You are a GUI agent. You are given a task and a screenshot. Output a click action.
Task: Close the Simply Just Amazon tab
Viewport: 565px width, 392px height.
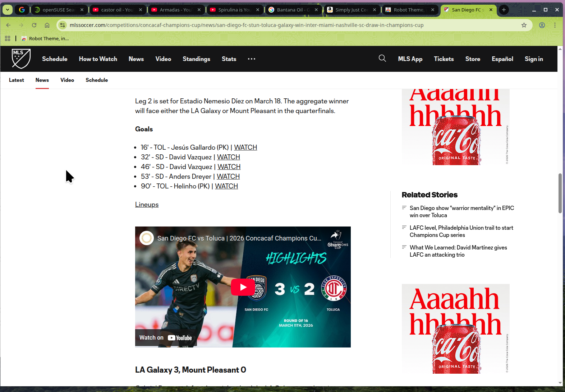[x=375, y=10]
